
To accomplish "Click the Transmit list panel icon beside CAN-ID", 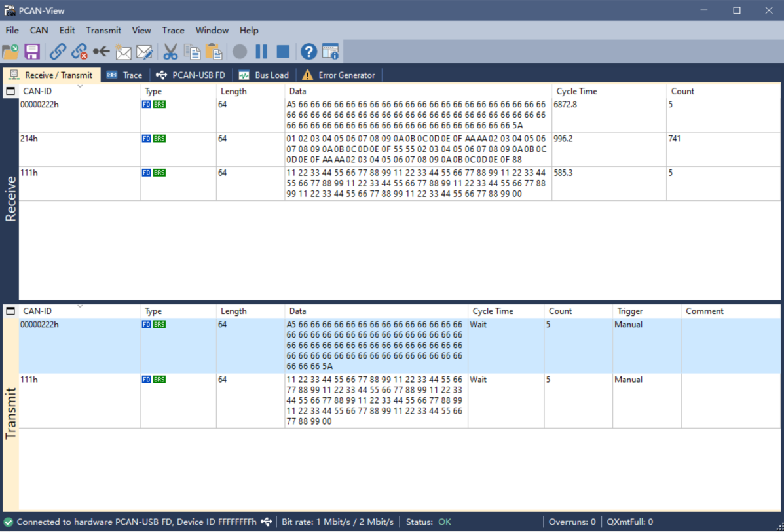I will tap(10, 311).
